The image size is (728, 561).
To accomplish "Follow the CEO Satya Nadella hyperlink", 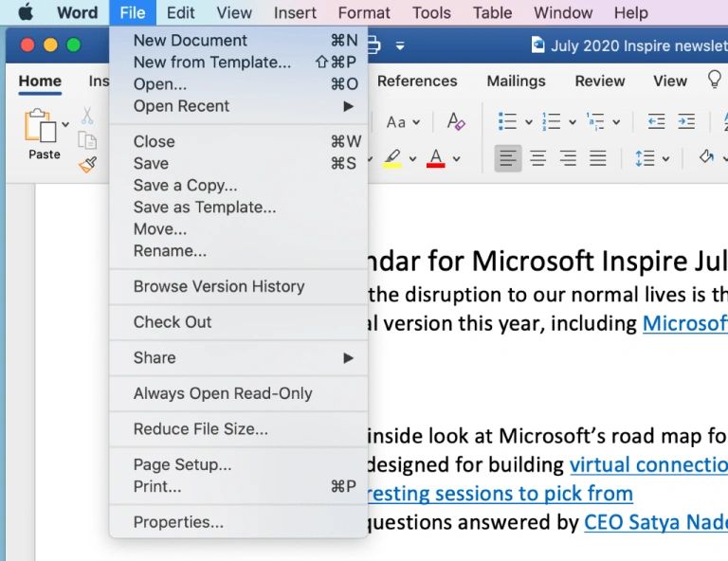I will pos(655,521).
